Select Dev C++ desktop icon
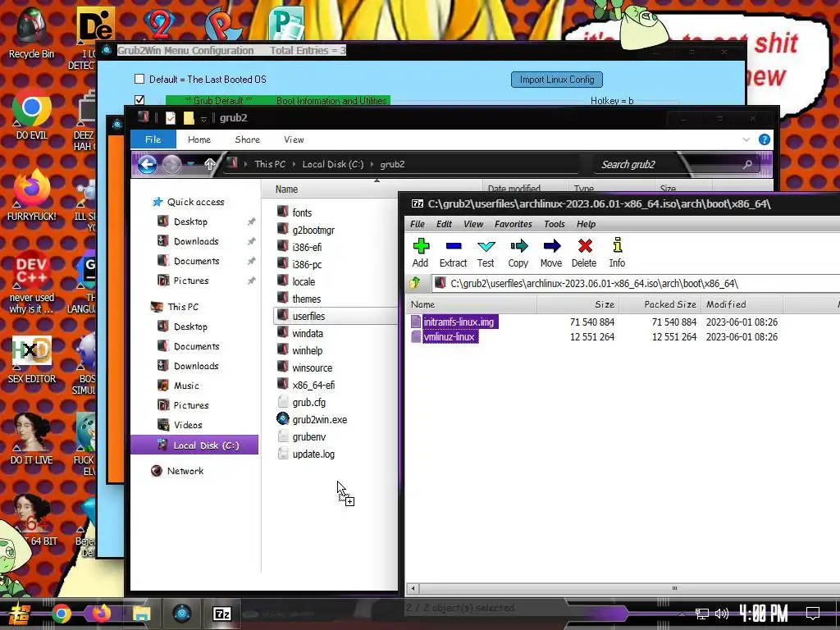Image resolution: width=840 pixels, height=630 pixels. 32,282
